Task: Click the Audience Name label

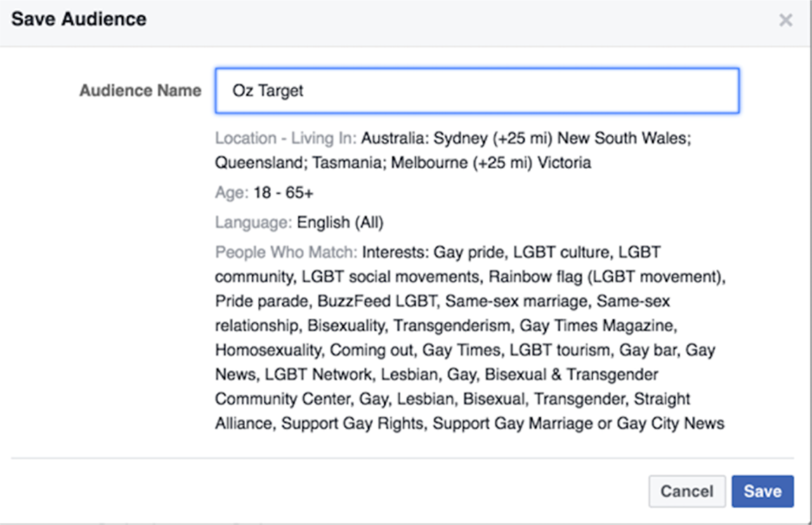Action: tap(140, 91)
